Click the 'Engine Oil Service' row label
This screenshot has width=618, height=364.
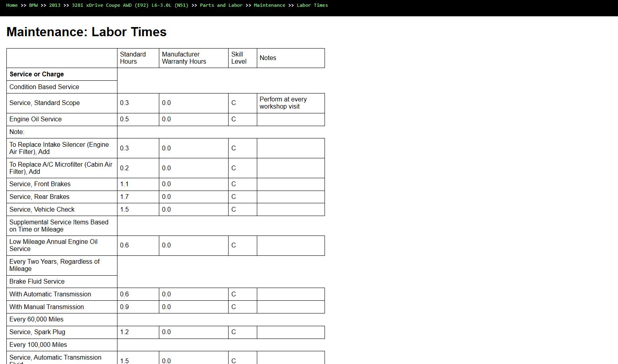click(35, 119)
